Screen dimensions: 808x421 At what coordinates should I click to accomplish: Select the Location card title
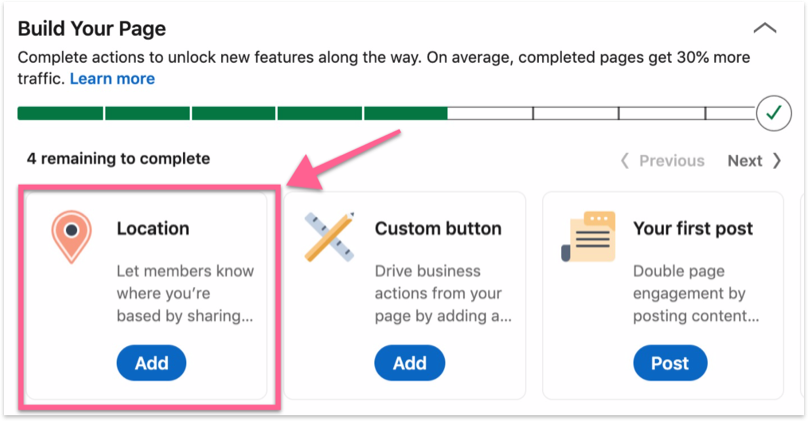coord(153,229)
